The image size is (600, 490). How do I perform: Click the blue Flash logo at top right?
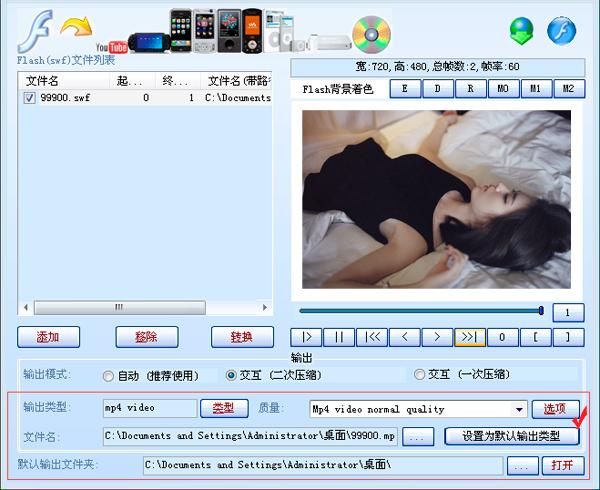tap(562, 30)
